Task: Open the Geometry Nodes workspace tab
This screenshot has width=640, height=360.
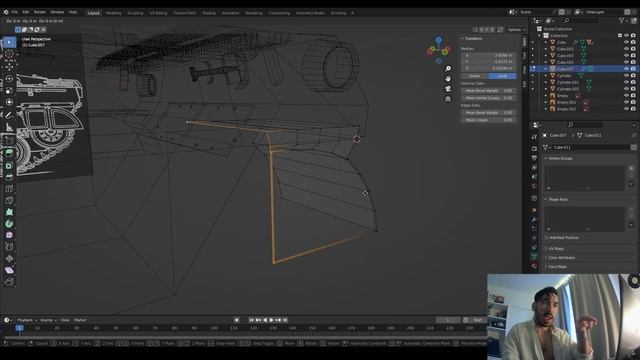Action: 310,13
